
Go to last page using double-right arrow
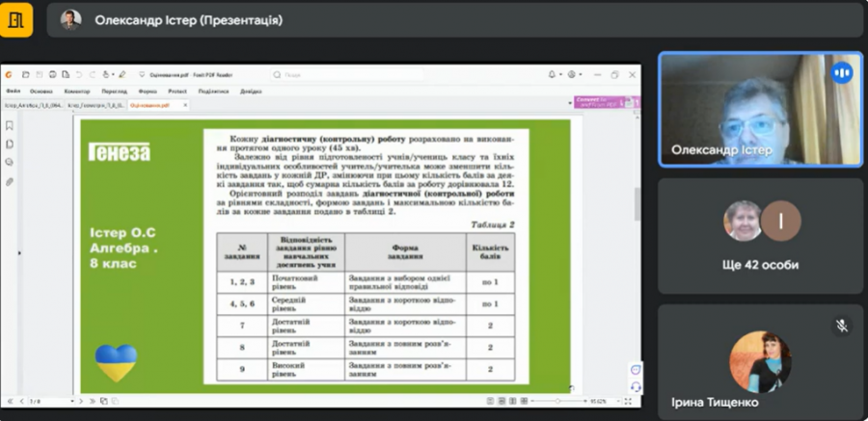click(x=93, y=401)
